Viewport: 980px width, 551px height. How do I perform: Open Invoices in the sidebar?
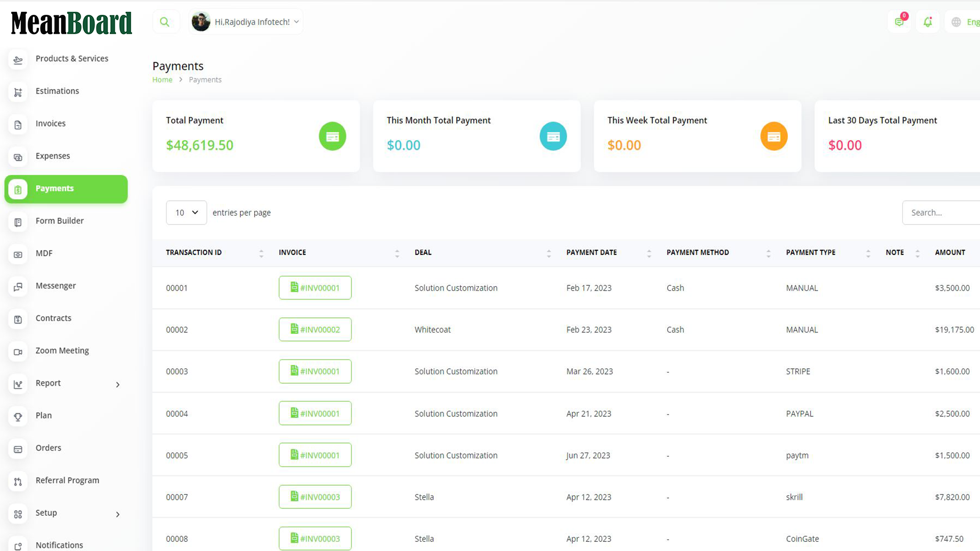click(x=51, y=123)
